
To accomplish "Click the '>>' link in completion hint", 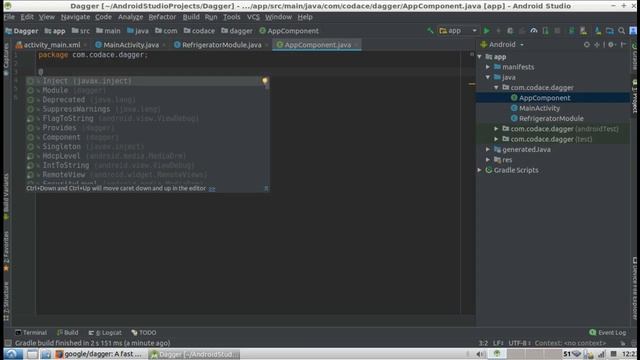I will pos(212,189).
